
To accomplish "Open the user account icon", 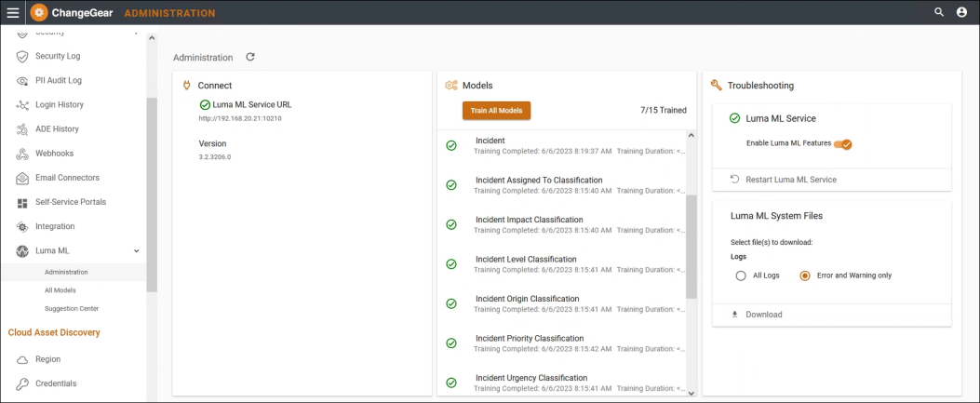I will 962,12.
